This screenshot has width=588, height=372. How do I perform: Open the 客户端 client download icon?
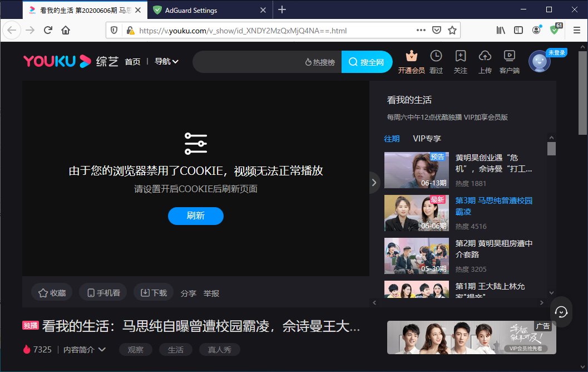[509, 56]
